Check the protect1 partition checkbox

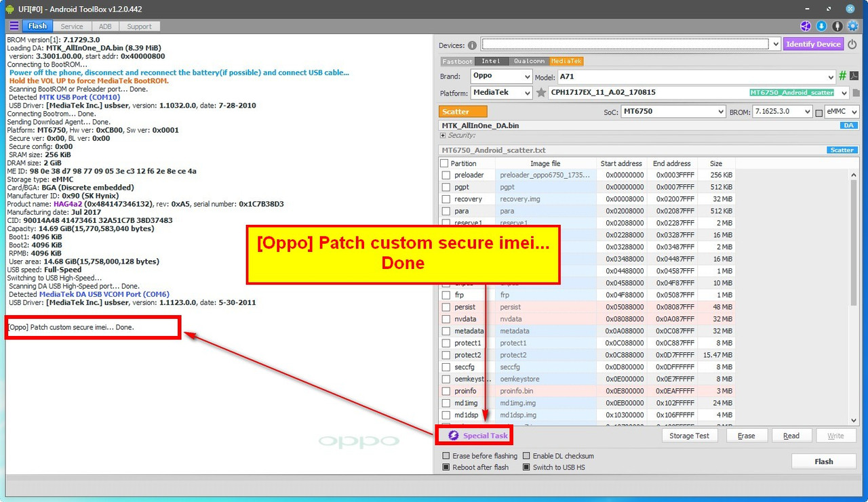[x=446, y=343]
